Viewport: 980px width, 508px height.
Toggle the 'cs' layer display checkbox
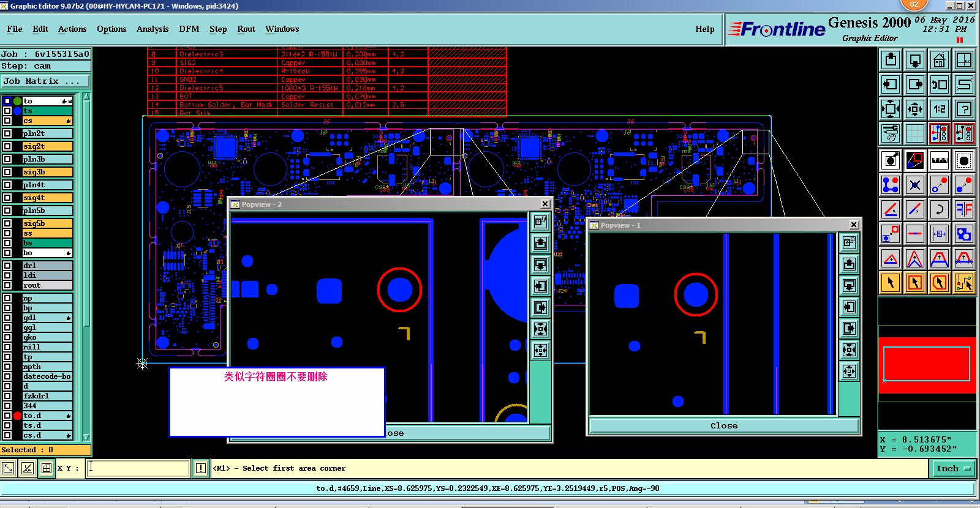pyautogui.click(x=7, y=121)
